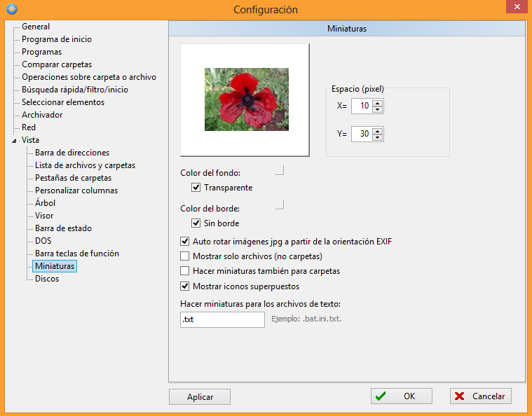
Task: Increase the X spacing value
Action: click(377, 103)
